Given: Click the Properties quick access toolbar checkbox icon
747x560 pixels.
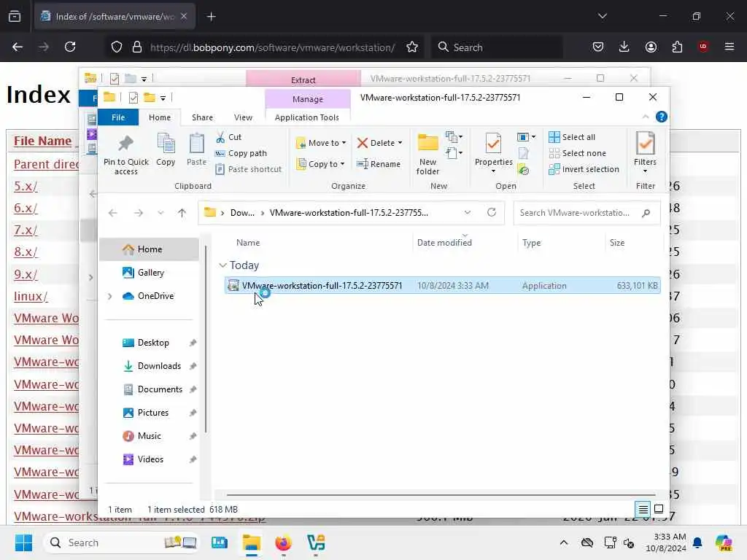Looking at the screenshot, I should coord(133,98).
